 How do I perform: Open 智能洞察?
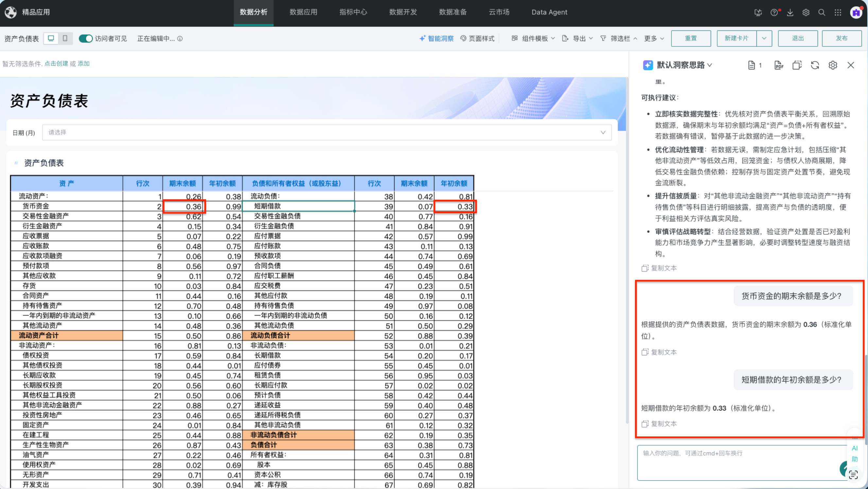click(436, 38)
